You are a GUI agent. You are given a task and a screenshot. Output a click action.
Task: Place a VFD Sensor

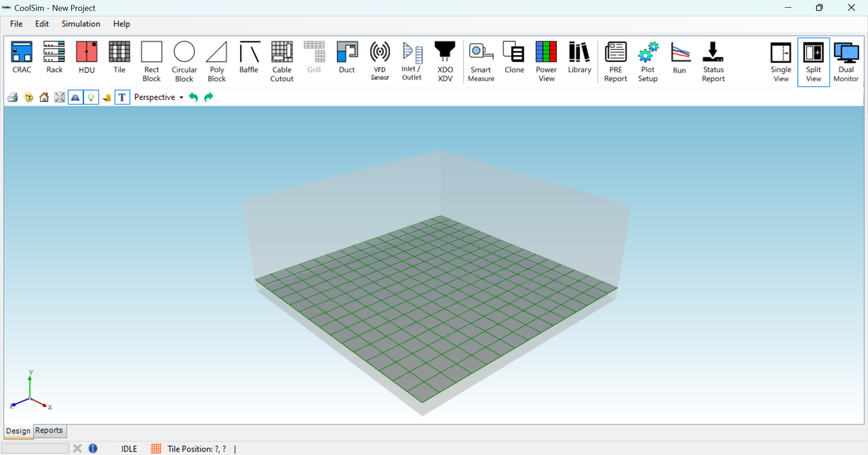(380, 59)
